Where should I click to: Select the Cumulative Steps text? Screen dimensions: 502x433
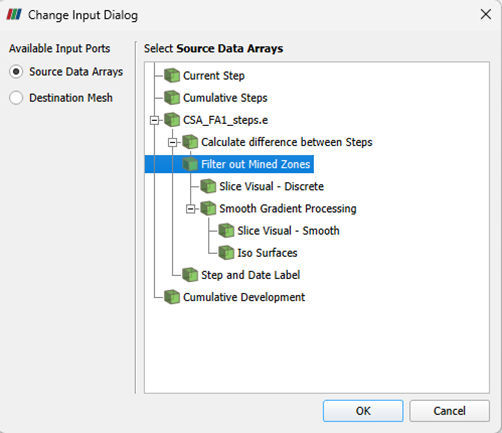pos(225,98)
